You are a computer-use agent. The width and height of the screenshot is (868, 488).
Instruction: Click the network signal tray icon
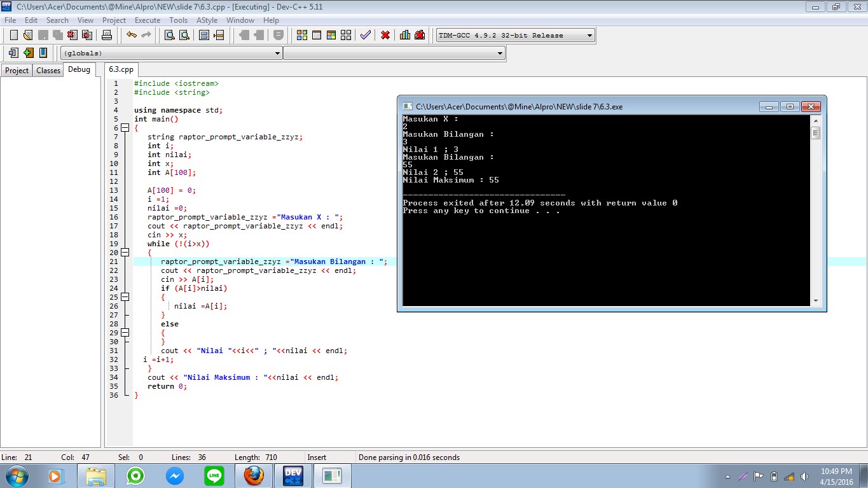click(x=789, y=477)
